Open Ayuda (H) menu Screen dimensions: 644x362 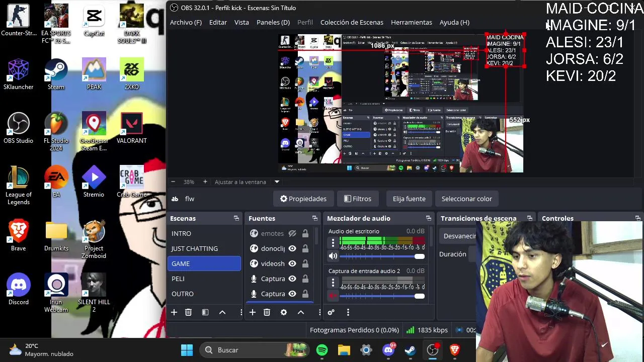point(454,22)
